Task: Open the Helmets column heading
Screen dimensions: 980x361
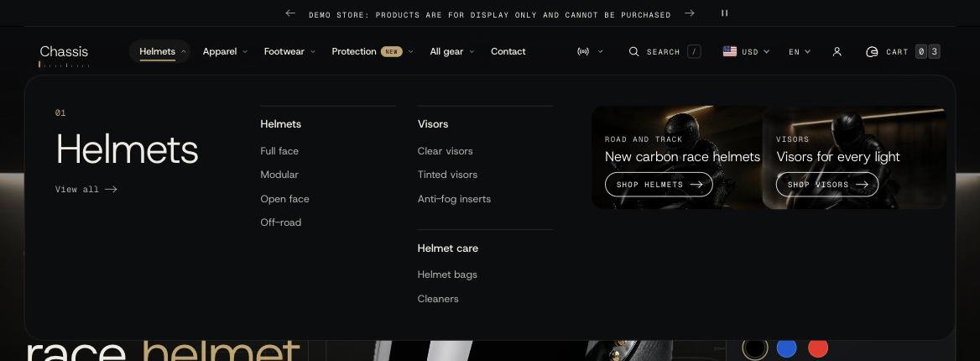Action: click(x=280, y=124)
